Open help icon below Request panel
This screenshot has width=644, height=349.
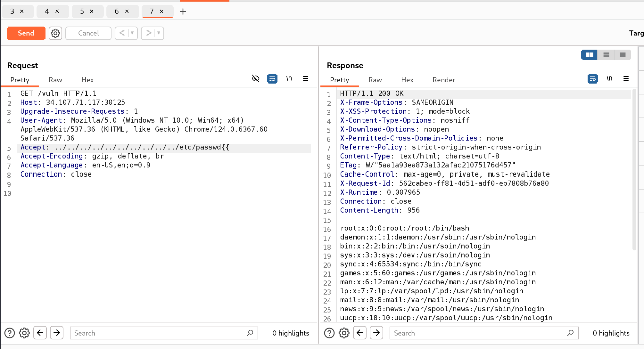coord(10,333)
